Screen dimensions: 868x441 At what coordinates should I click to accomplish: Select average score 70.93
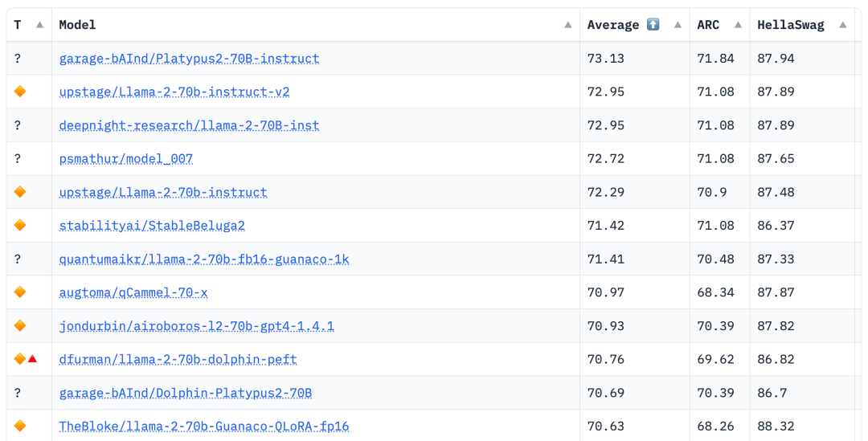pos(606,326)
